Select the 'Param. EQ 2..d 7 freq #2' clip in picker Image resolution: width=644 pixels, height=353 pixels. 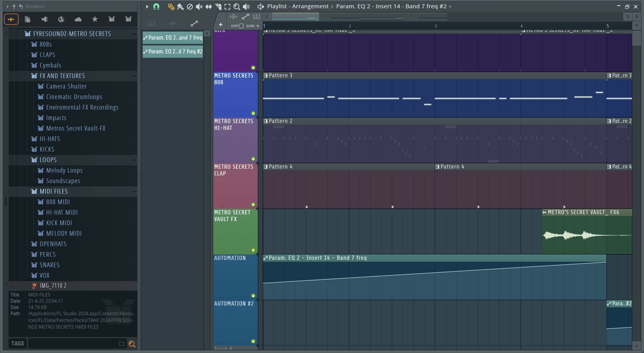[x=173, y=52]
